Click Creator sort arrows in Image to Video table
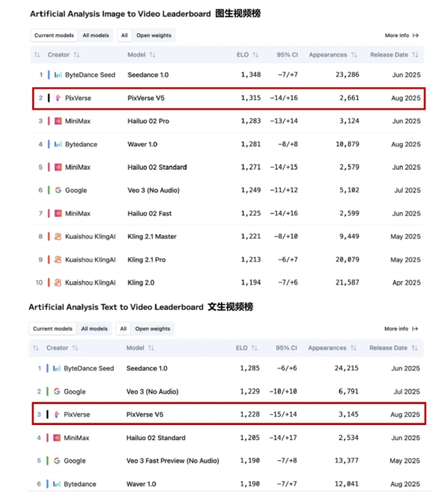This screenshot has width=448, height=496. click(x=76, y=55)
